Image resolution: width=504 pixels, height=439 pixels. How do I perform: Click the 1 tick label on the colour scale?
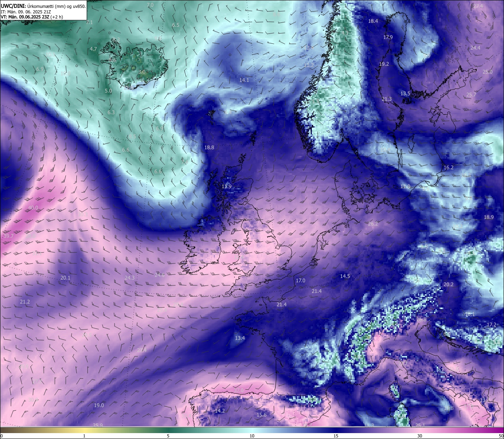point(84,436)
